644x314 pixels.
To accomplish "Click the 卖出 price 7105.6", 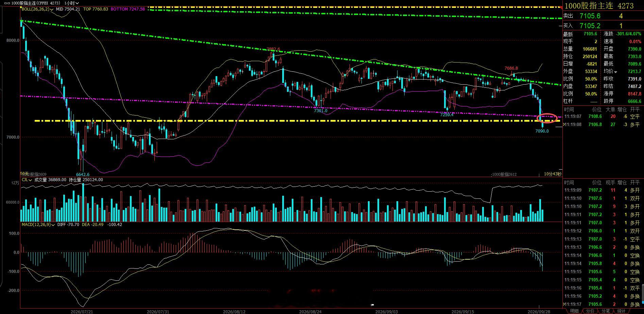I will [590, 16].
